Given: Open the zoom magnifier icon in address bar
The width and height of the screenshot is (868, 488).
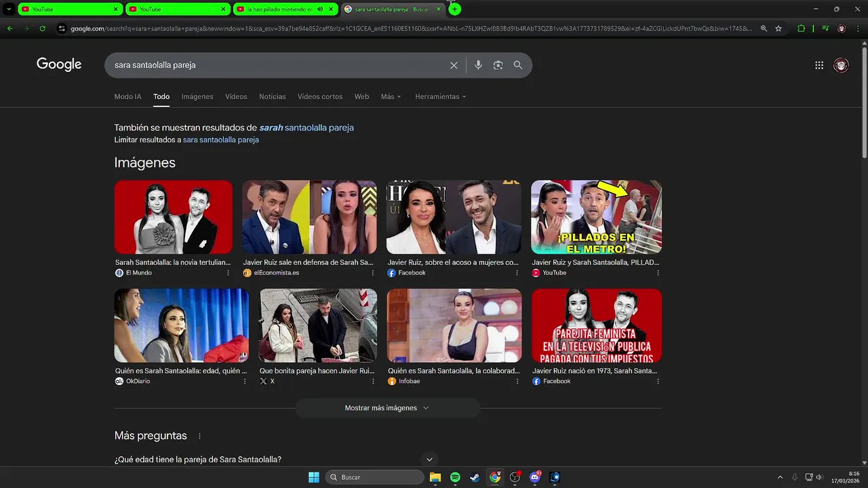Looking at the screenshot, I should [x=764, y=28].
